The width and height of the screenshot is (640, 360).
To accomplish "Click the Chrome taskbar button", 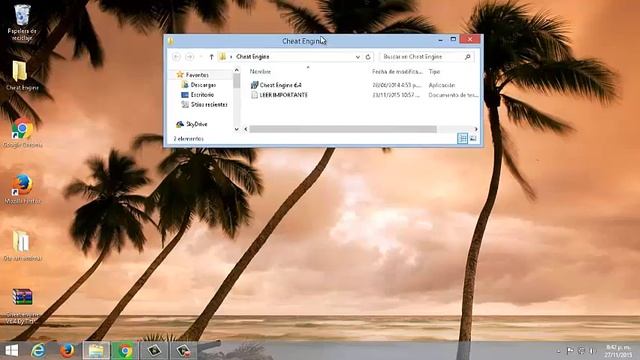I will 125,351.
